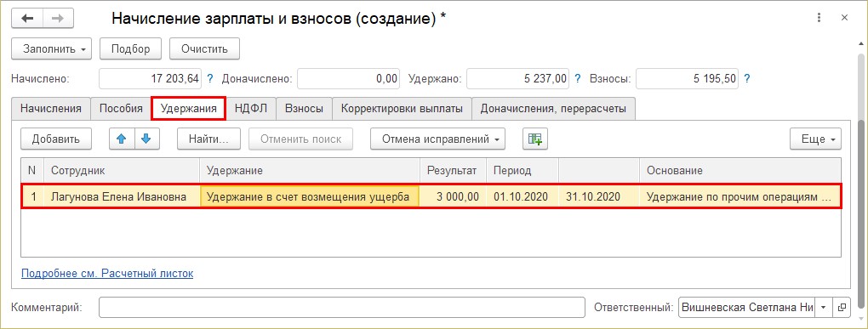Click the Ответственный field Вишневская Светлана
This screenshot has width=868, height=329.
[x=747, y=307]
